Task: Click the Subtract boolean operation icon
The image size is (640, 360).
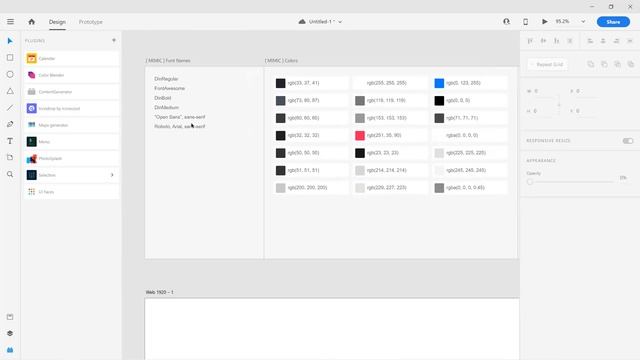Action: click(604, 64)
